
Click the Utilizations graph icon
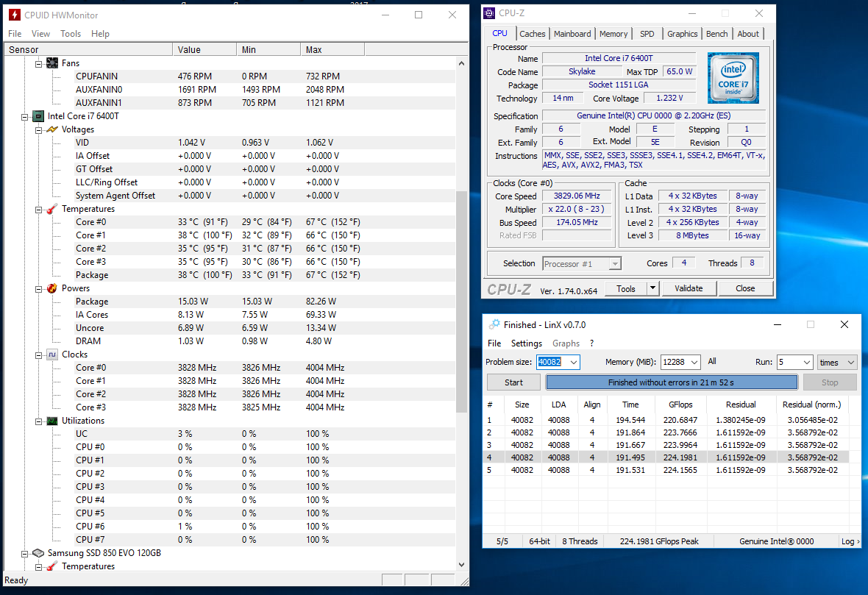(x=52, y=421)
